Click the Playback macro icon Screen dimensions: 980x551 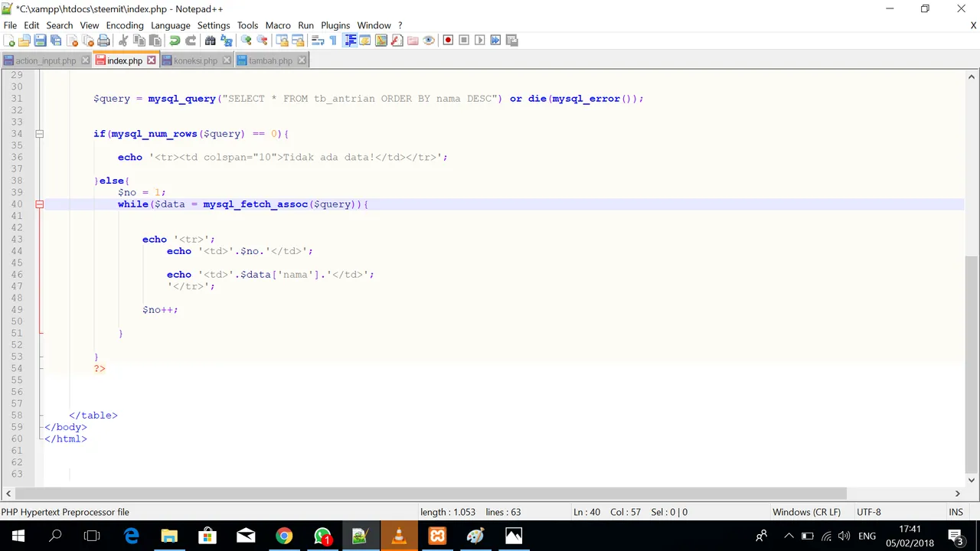point(480,40)
